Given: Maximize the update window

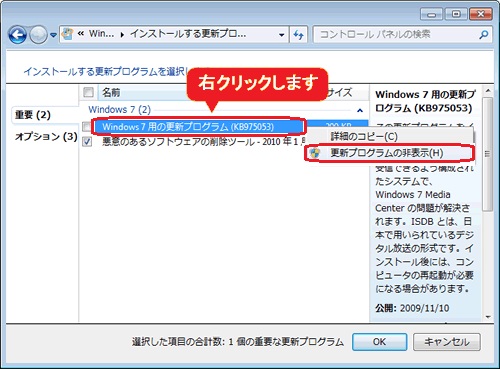Looking at the screenshot, I should point(456,14).
